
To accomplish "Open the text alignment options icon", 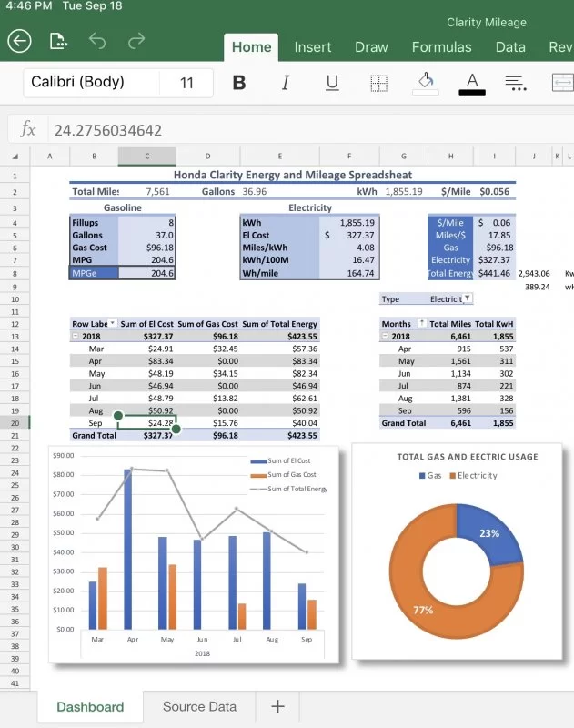I will 516,83.
